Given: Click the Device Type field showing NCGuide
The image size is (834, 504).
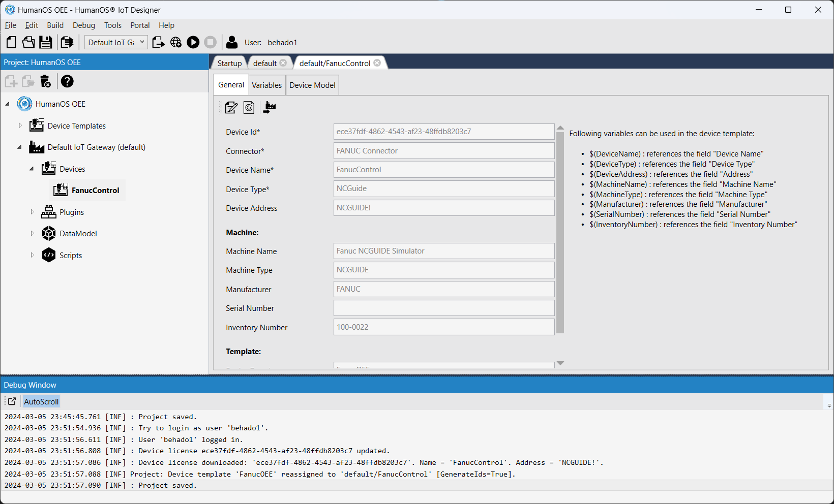Looking at the screenshot, I should 444,188.
